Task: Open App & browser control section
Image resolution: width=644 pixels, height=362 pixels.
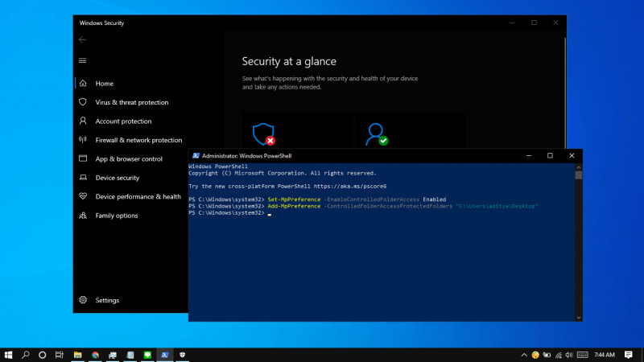Action: 130,158
